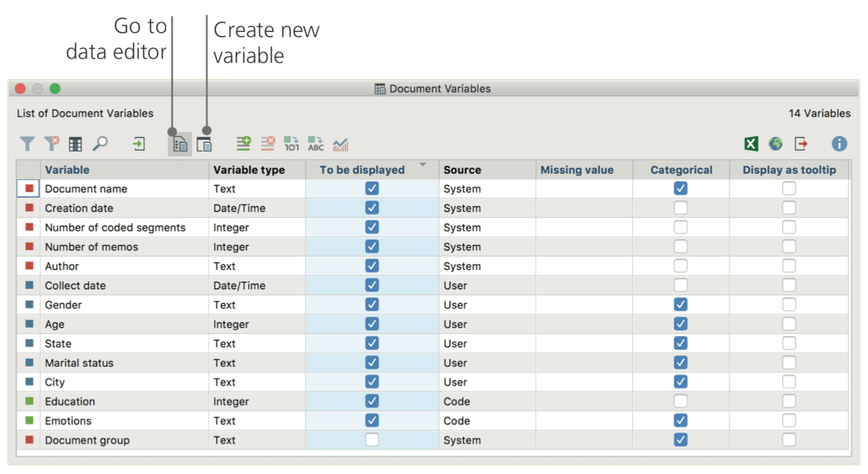The image size is (868, 474).
Task: Click sort arrow on 'To be displayed' column
Action: (x=423, y=165)
